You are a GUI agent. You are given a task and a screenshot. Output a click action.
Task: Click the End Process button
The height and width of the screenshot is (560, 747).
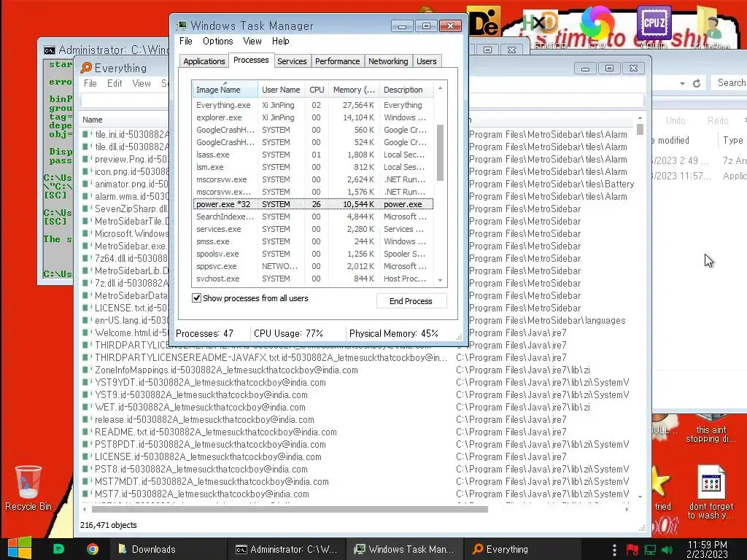(x=411, y=301)
